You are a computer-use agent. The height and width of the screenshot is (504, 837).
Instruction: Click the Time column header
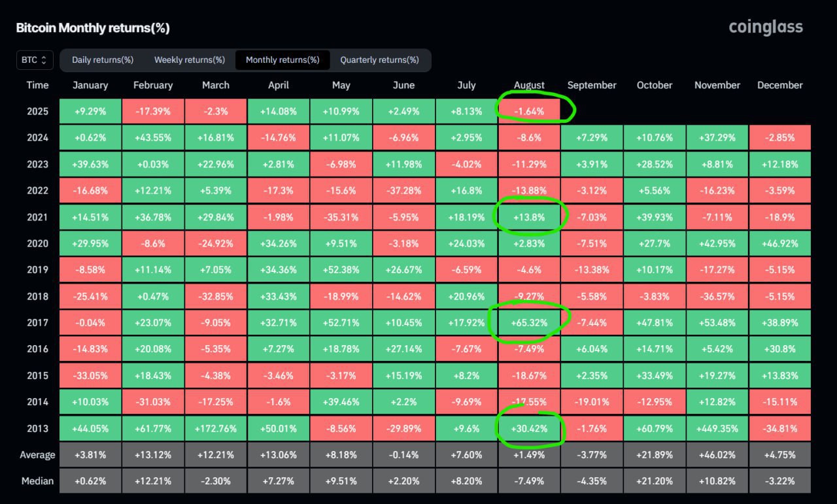click(37, 85)
